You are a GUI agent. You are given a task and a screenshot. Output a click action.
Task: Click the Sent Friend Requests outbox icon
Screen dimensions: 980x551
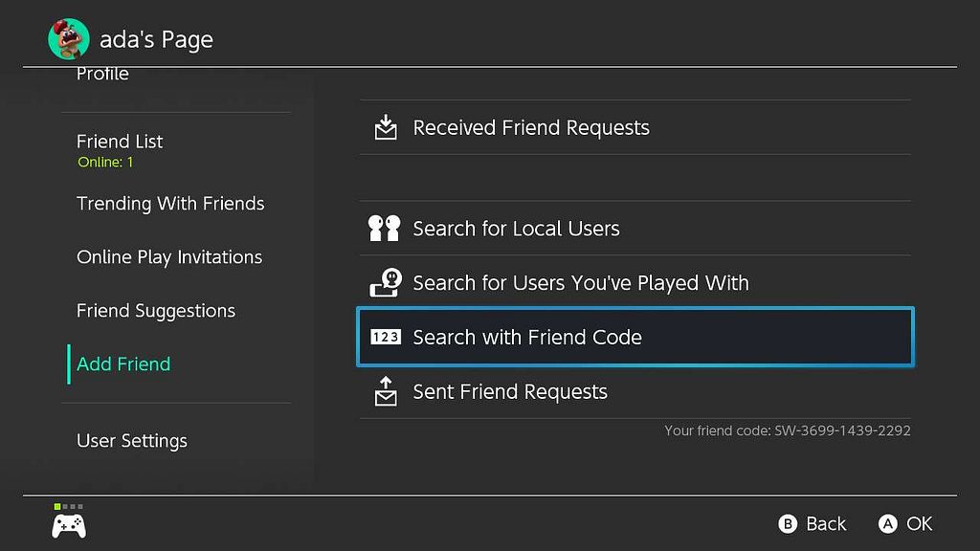click(x=386, y=391)
